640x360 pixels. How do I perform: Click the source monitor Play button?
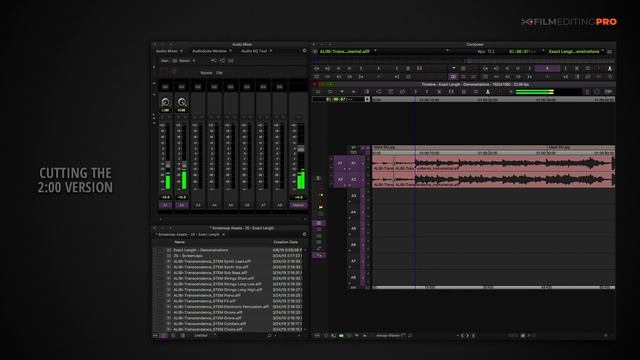click(x=379, y=69)
